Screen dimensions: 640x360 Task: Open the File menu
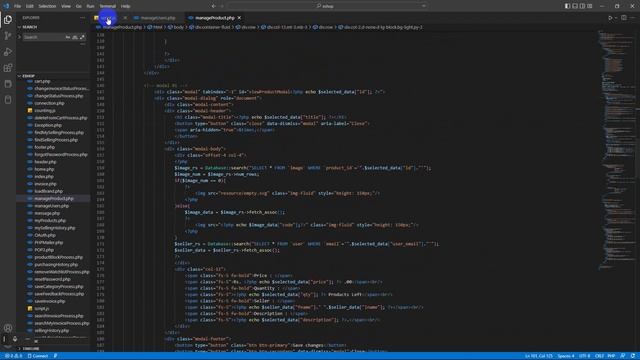coord(18,6)
